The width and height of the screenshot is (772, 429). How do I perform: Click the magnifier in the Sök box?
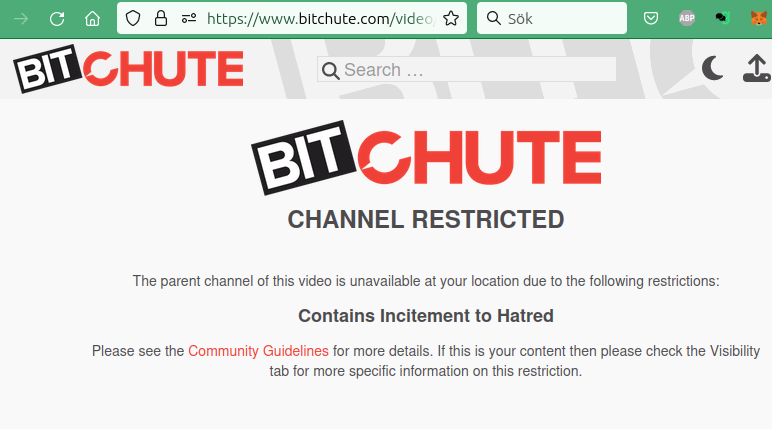click(x=493, y=18)
